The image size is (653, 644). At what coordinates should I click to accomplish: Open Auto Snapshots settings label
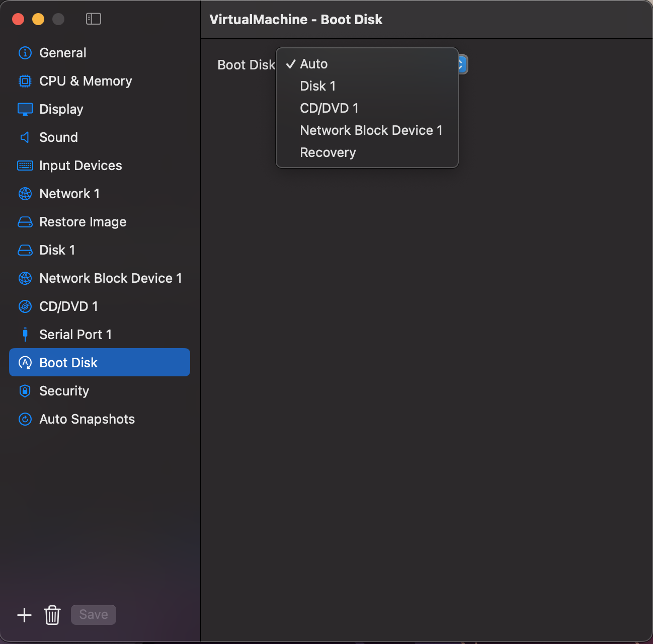pos(87,419)
